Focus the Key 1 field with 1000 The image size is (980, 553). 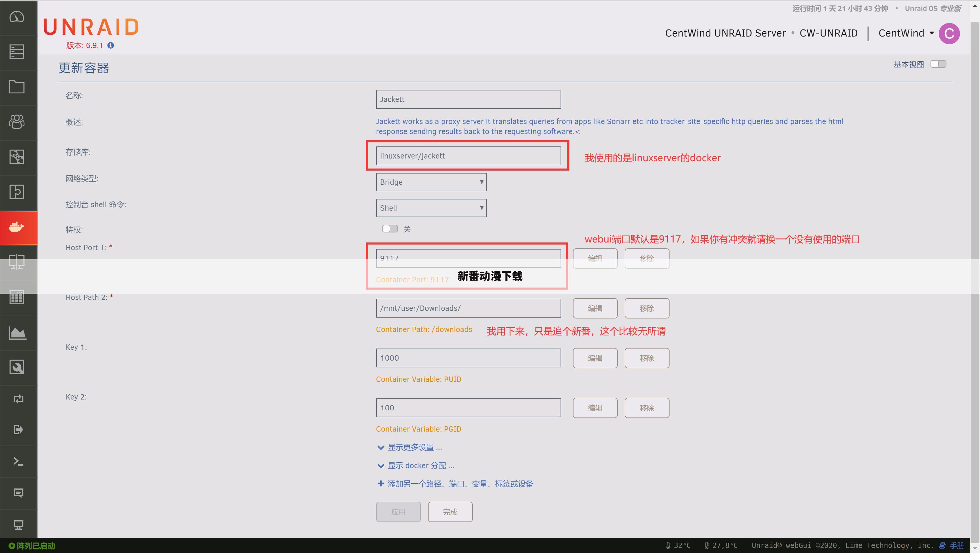(x=468, y=358)
